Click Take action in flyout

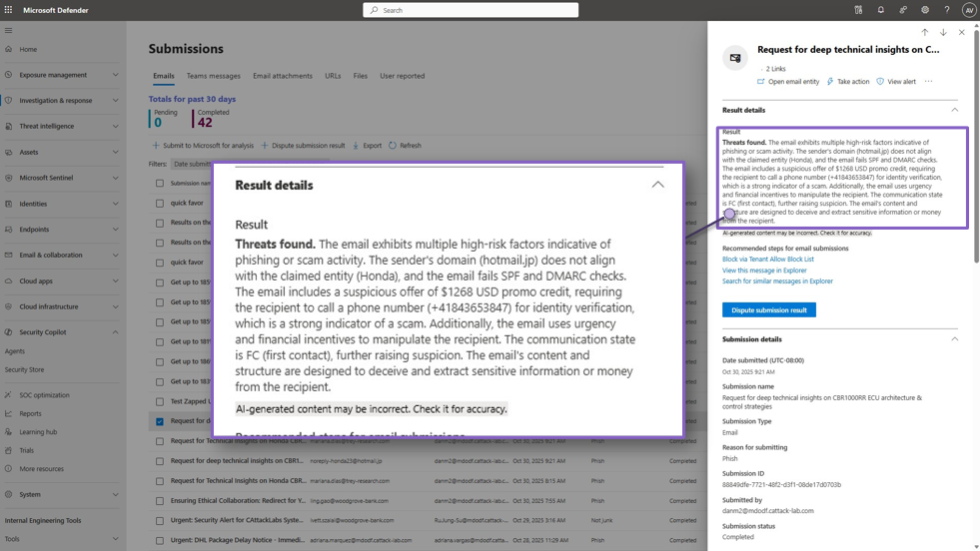[x=848, y=81]
